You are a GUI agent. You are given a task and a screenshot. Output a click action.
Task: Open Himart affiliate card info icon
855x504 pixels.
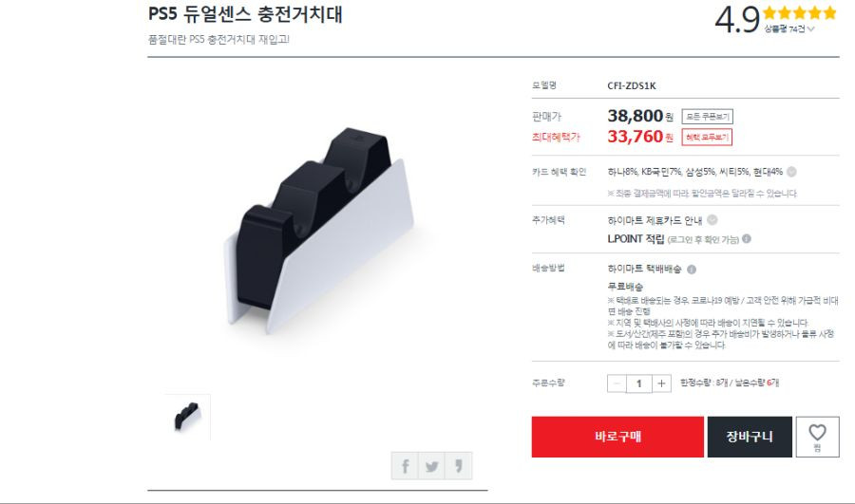[x=712, y=220]
